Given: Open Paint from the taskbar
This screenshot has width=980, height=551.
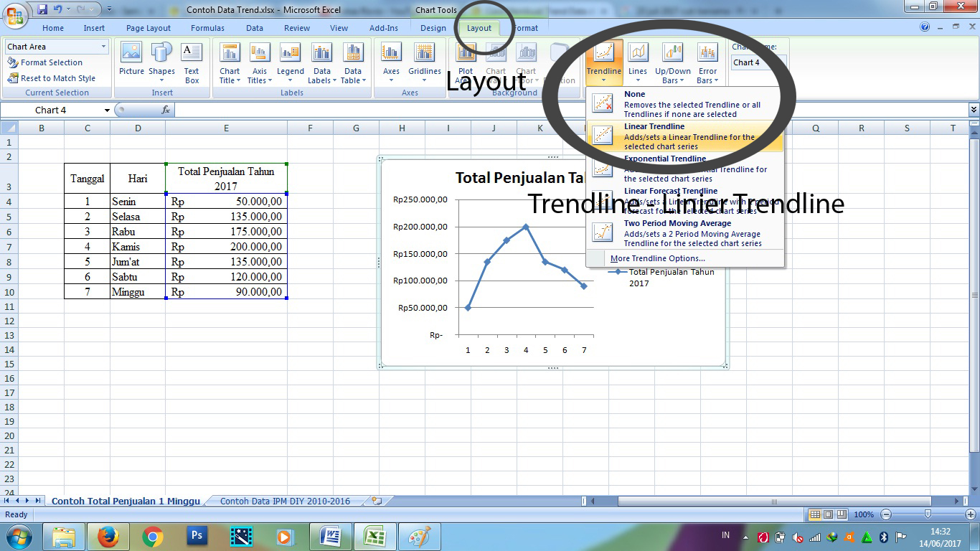Looking at the screenshot, I should click(419, 537).
